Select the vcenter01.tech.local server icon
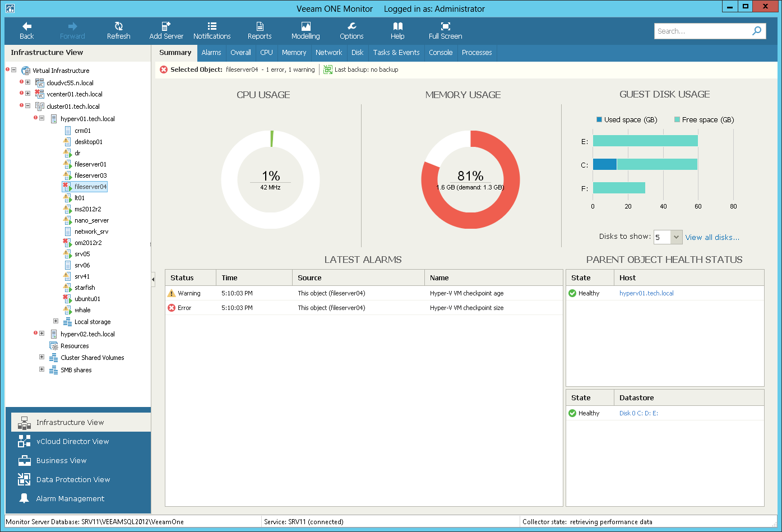 [40, 94]
